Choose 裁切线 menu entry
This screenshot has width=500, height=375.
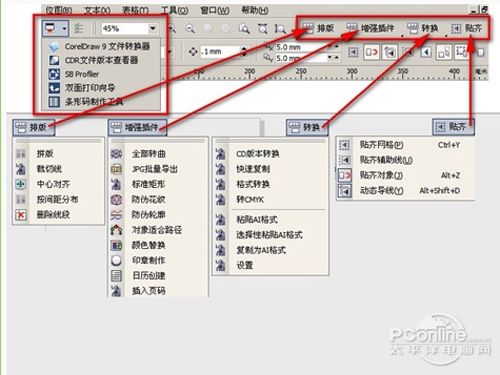(58, 169)
